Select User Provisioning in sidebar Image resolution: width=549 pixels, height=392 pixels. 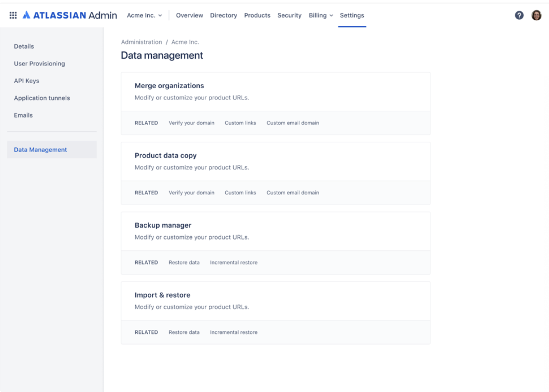[39, 64]
